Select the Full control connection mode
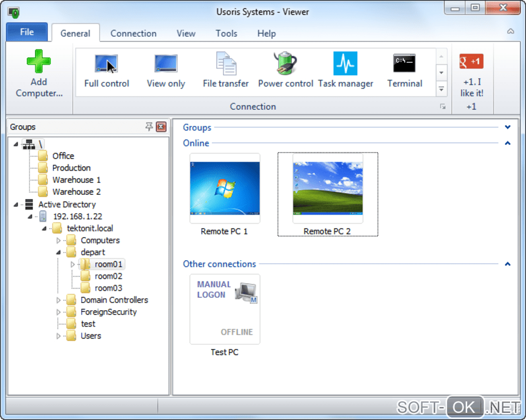Screen dimensions: 526x420 click(x=106, y=71)
